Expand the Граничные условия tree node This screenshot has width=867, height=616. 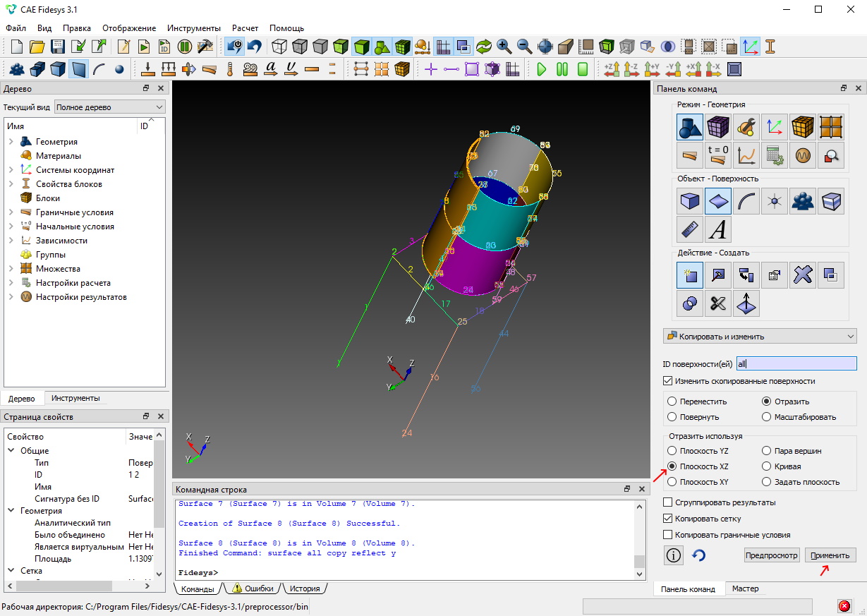coord(11,212)
